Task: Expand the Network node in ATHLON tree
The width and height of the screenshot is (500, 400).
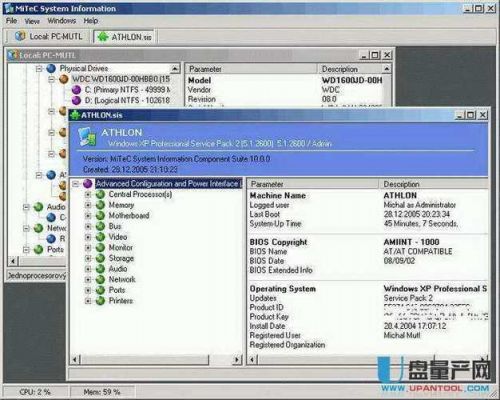Action: (x=88, y=280)
